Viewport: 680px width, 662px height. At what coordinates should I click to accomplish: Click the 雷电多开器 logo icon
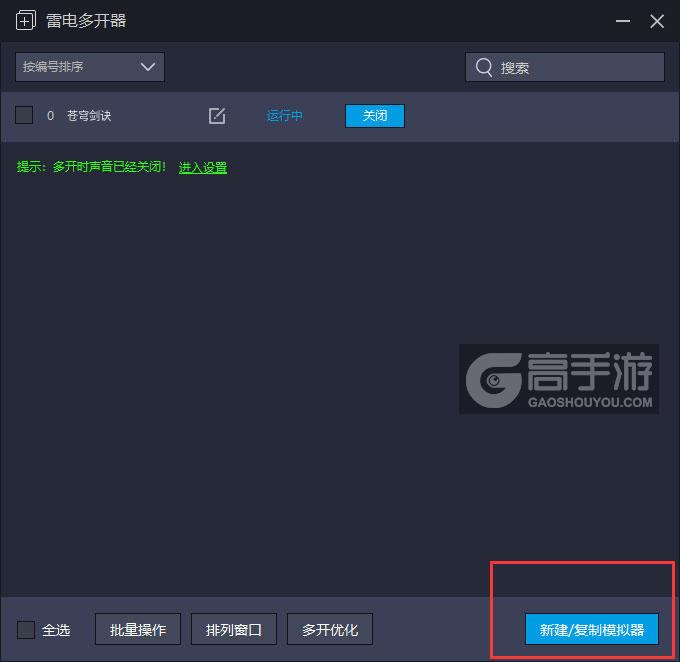26,20
